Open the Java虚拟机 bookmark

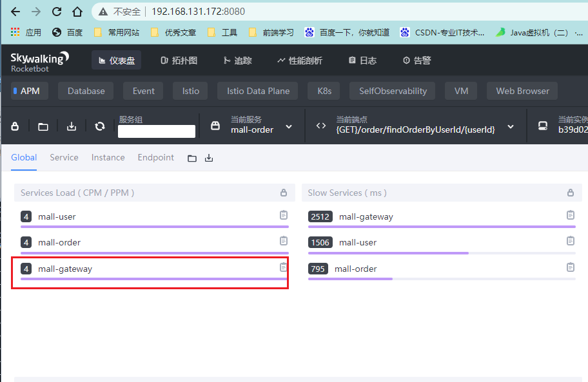(x=539, y=33)
